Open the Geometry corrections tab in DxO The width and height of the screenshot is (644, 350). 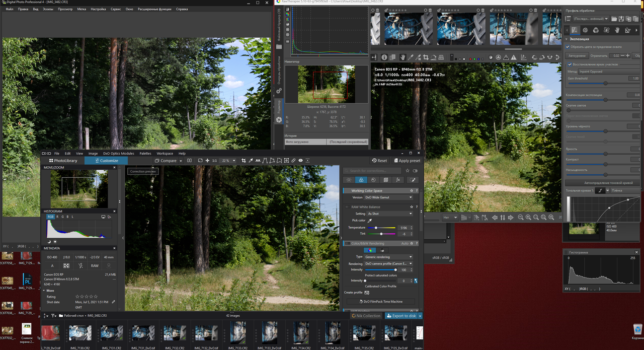[386, 180]
